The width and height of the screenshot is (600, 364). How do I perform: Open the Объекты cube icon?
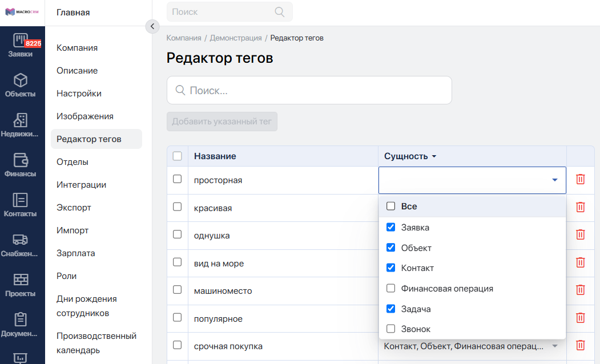click(21, 80)
